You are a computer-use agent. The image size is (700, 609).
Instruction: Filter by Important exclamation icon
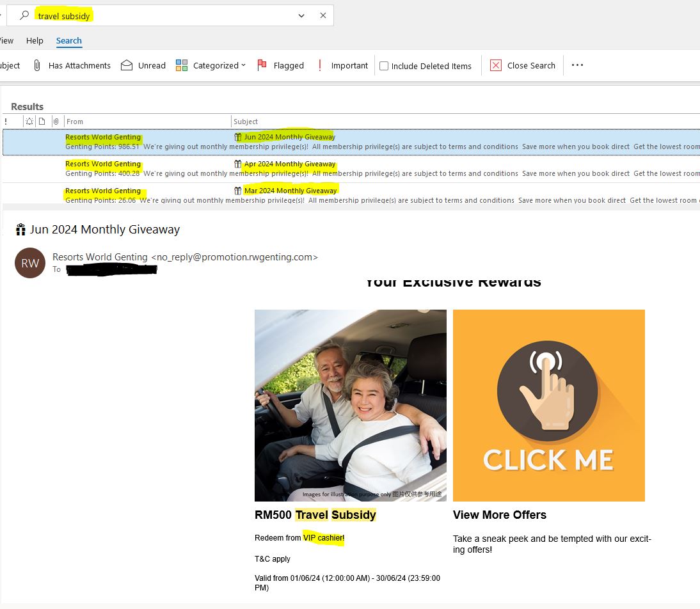tap(320, 65)
